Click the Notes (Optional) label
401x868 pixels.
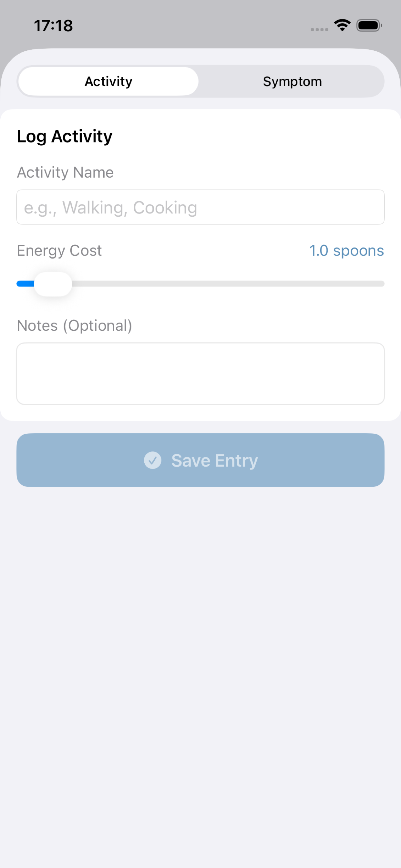pos(75,326)
